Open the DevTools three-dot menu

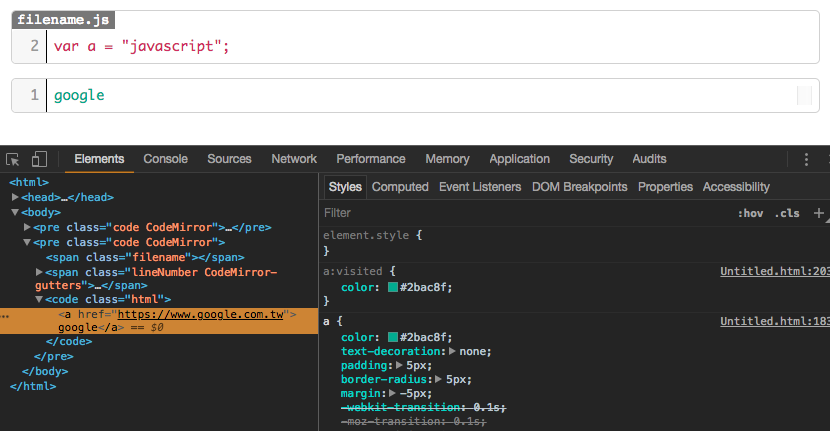pyautogui.click(x=806, y=159)
